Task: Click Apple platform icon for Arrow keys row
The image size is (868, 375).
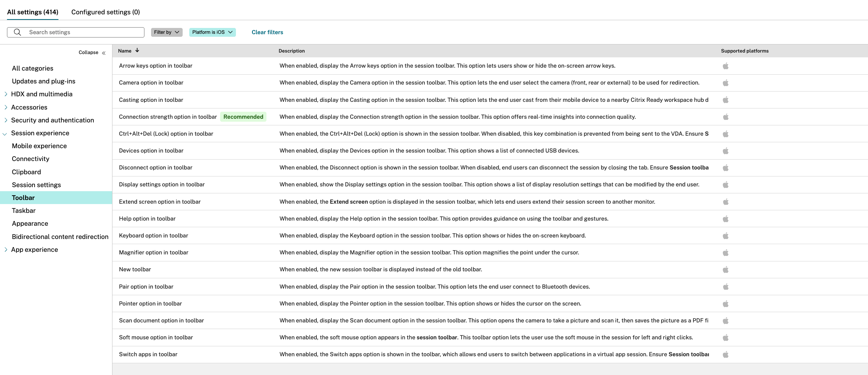Action: tap(725, 66)
